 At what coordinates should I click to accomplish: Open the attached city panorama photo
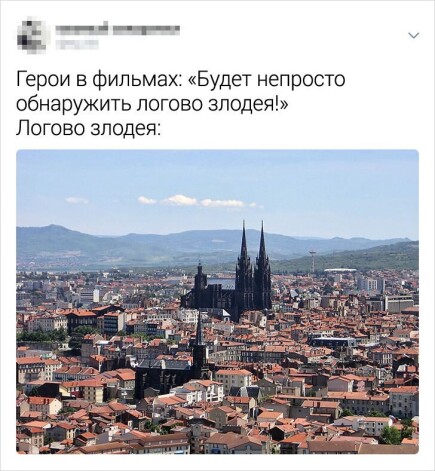(x=217, y=302)
